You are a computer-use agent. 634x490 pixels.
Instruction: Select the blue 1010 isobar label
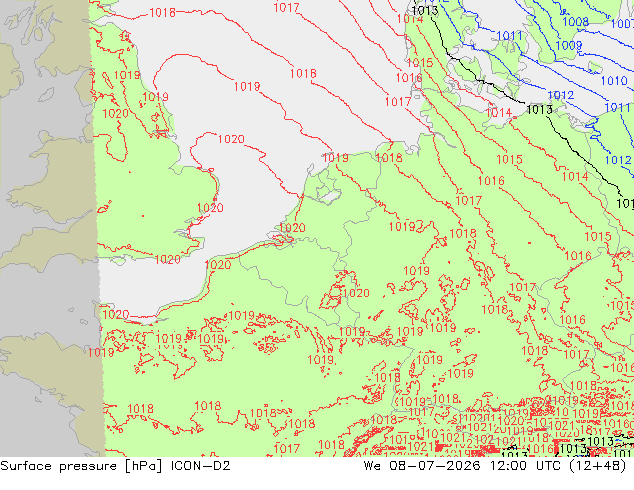tap(614, 81)
